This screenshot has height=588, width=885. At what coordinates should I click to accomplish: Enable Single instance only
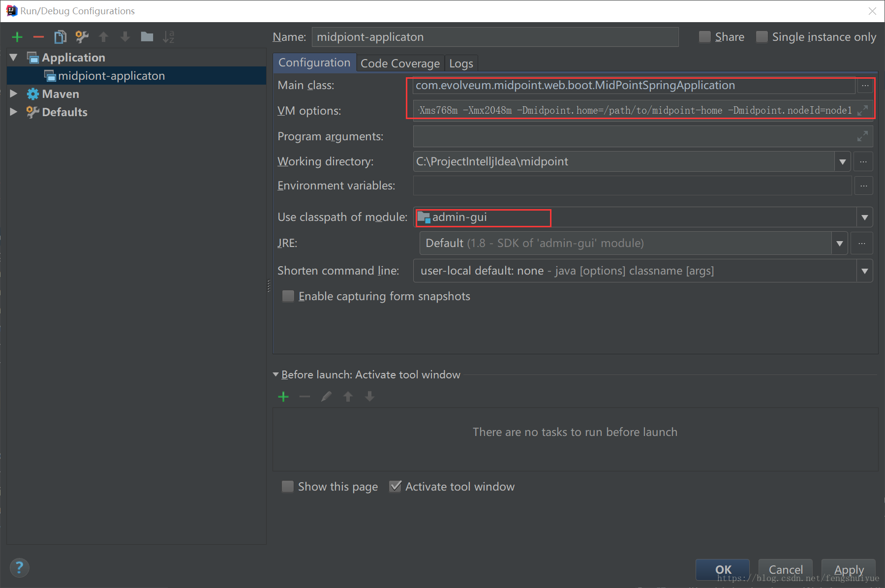coord(762,37)
